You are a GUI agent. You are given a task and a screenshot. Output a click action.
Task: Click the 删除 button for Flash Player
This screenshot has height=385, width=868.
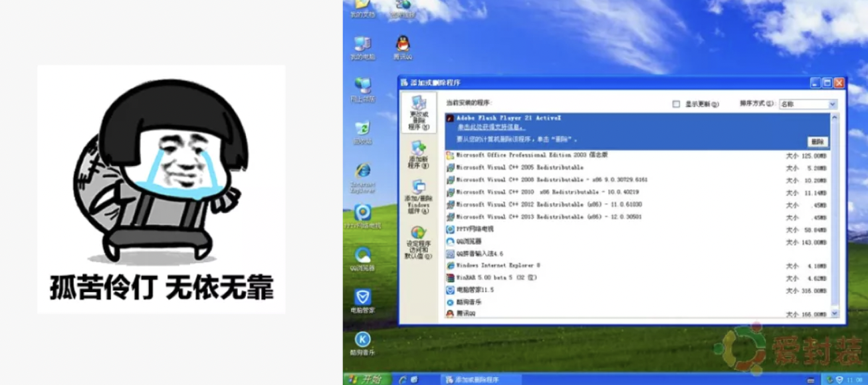[817, 142]
